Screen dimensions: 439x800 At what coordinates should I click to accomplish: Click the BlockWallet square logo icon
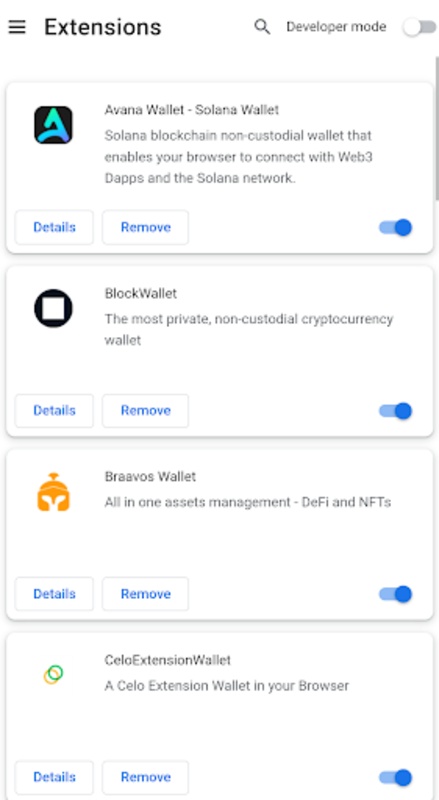coord(54,308)
